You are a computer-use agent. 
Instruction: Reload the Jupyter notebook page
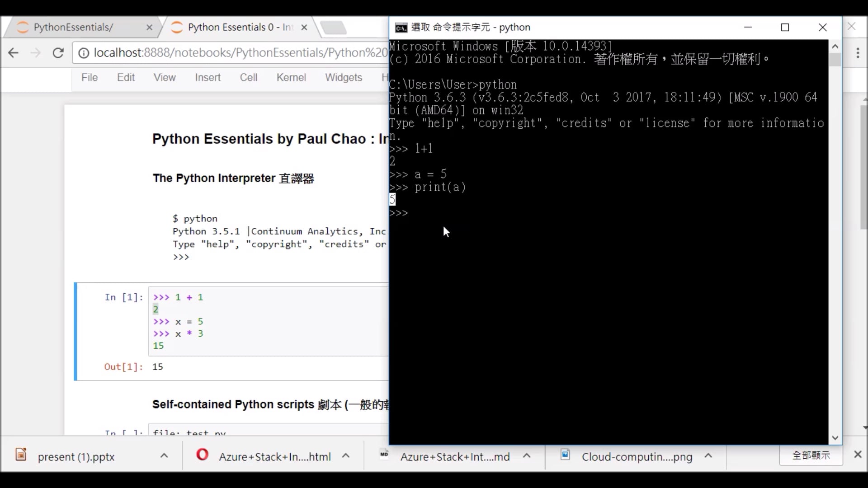tap(58, 52)
